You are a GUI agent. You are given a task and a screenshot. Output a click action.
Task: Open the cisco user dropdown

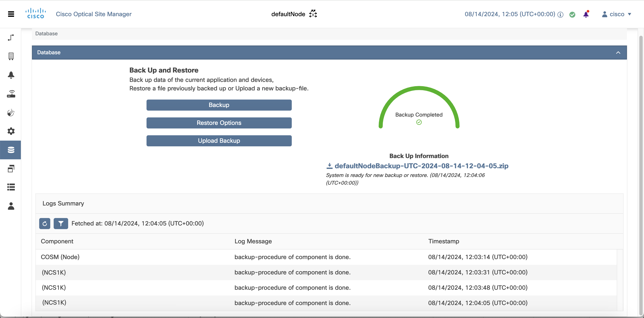pyautogui.click(x=617, y=14)
